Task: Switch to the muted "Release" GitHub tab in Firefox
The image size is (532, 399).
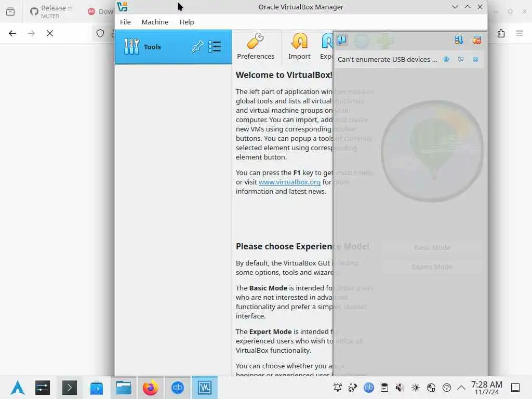Action: (51, 11)
